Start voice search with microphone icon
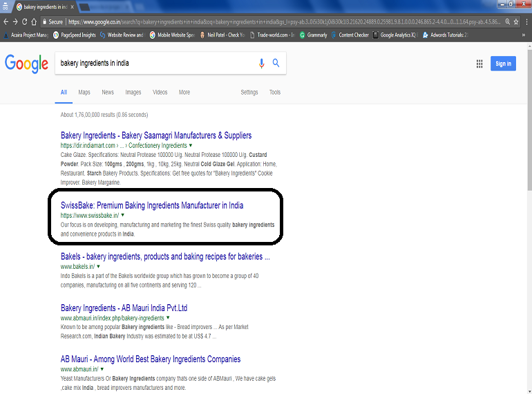The height and width of the screenshot is (394, 532). pos(261,63)
